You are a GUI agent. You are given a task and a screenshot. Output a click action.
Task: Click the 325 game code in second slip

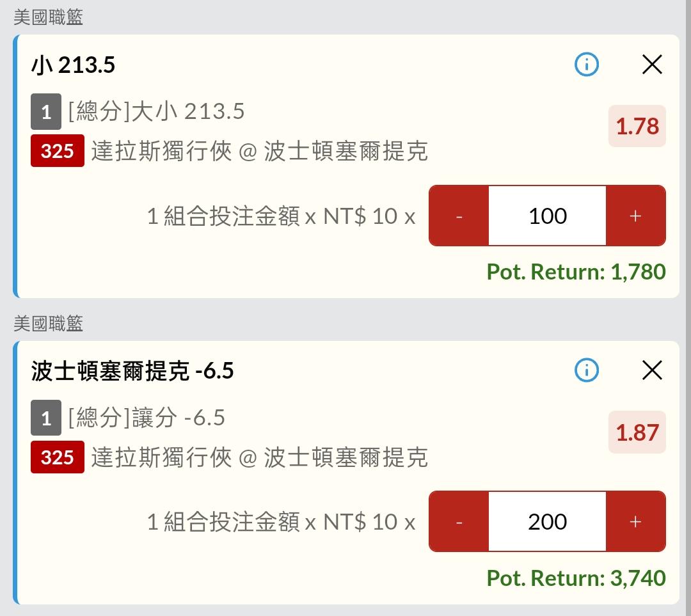(x=58, y=457)
